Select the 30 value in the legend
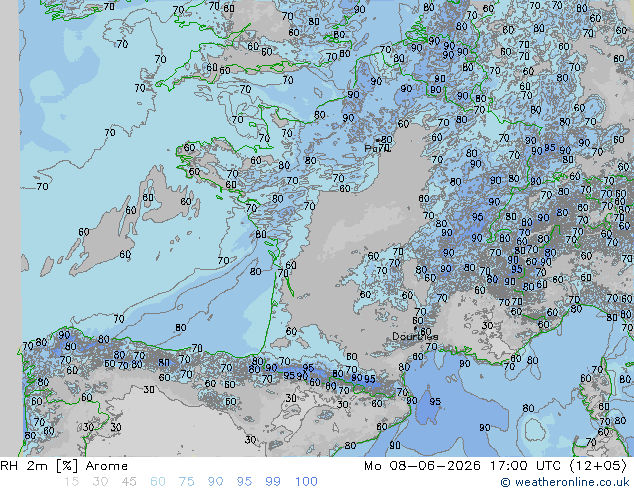The width and height of the screenshot is (634, 490). 100,482
